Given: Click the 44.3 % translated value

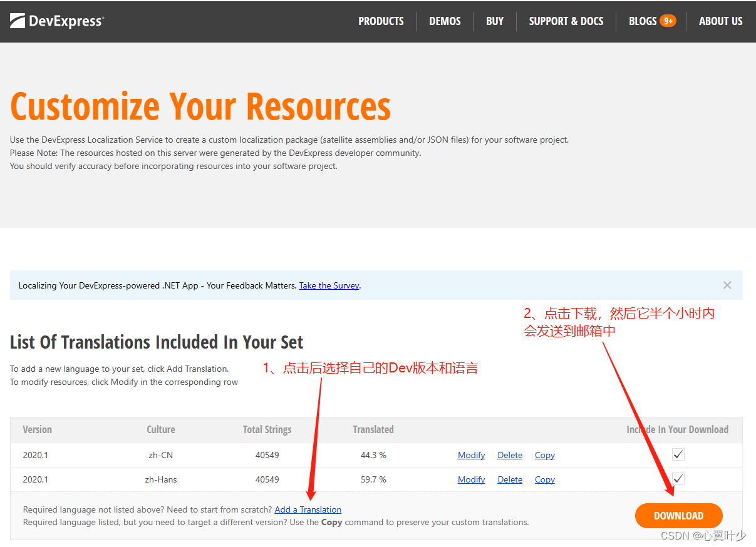Looking at the screenshot, I should 373,455.
